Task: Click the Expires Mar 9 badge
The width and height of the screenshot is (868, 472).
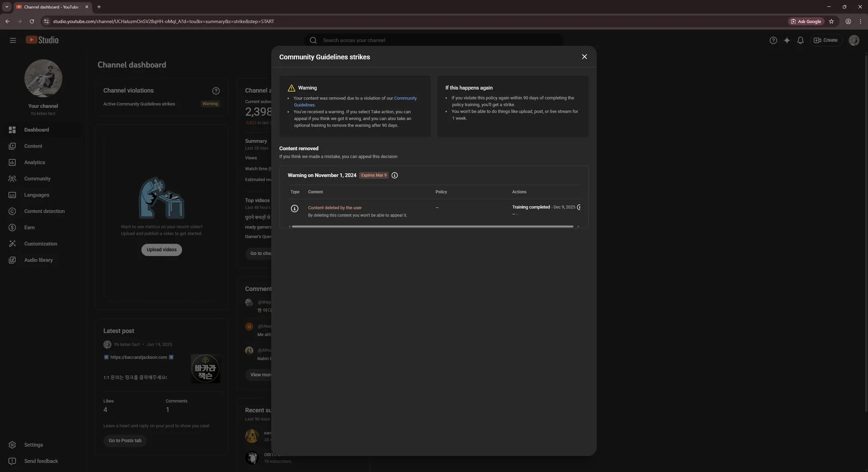Action: point(374,175)
